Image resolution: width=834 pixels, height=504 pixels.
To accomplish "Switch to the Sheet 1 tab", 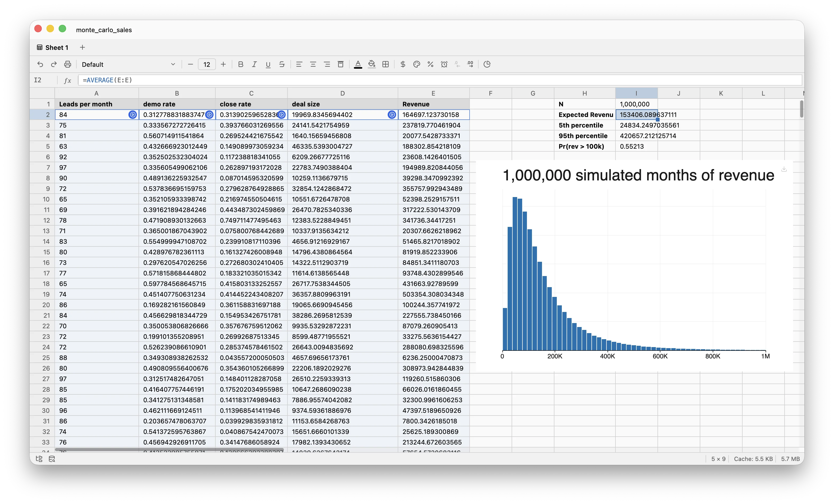I will pos(53,47).
